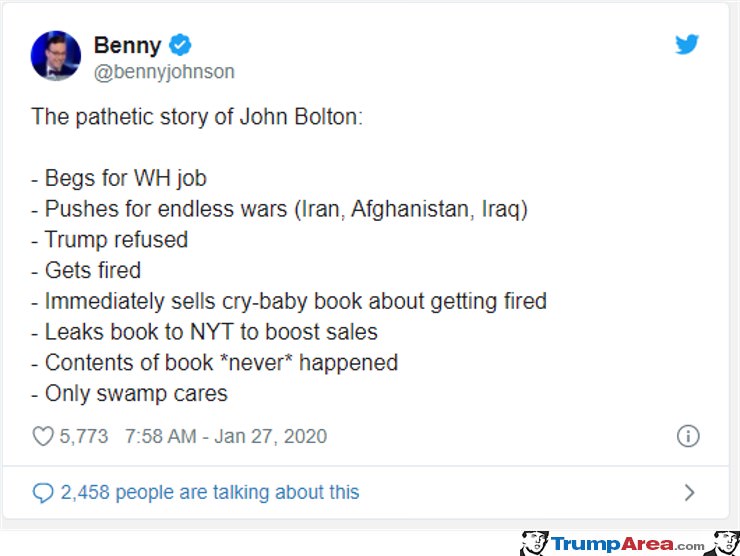
Task: Click the blue verified badge beside Benny
Action: [180, 45]
